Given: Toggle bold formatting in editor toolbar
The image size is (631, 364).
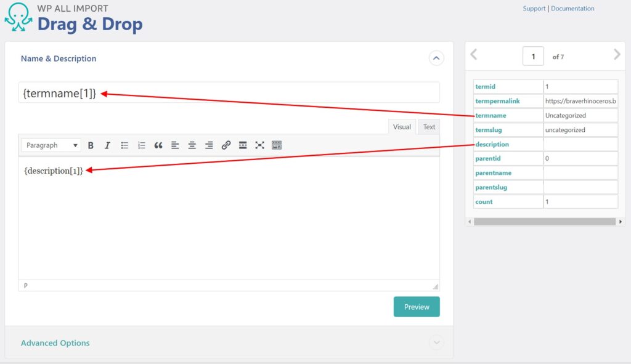Looking at the screenshot, I should [x=91, y=145].
